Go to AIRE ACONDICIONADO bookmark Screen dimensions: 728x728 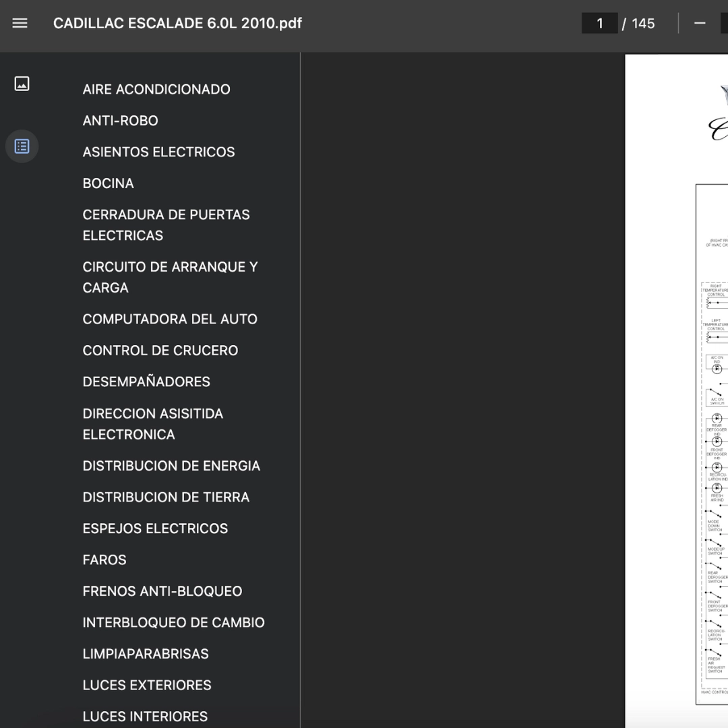coord(156,89)
